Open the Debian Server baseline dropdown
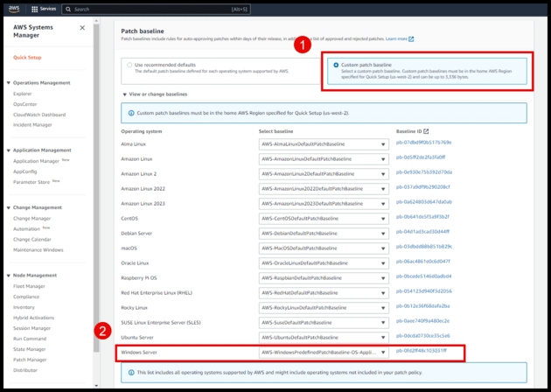The height and width of the screenshot is (392, 551). (x=324, y=234)
